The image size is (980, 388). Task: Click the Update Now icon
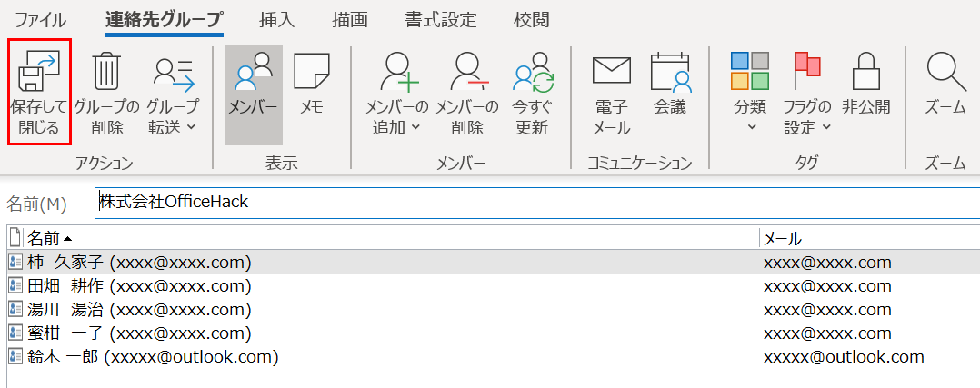coord(532,73)
